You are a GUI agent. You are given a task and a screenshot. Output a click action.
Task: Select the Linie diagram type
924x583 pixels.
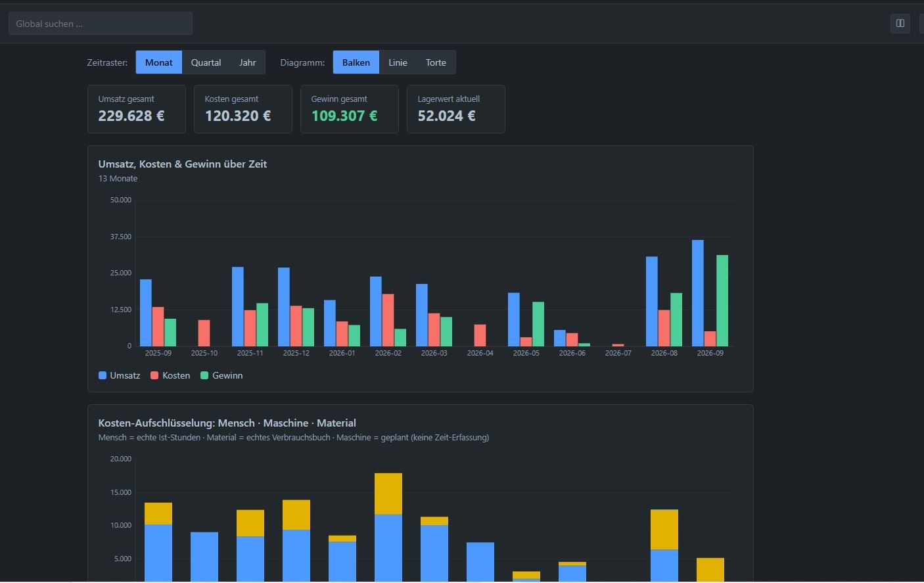398,62
